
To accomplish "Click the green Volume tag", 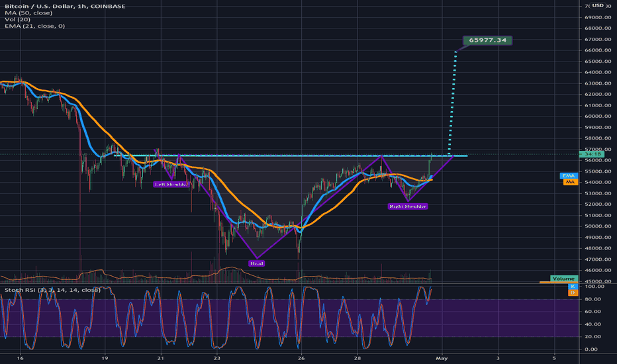I will [563, 279].
